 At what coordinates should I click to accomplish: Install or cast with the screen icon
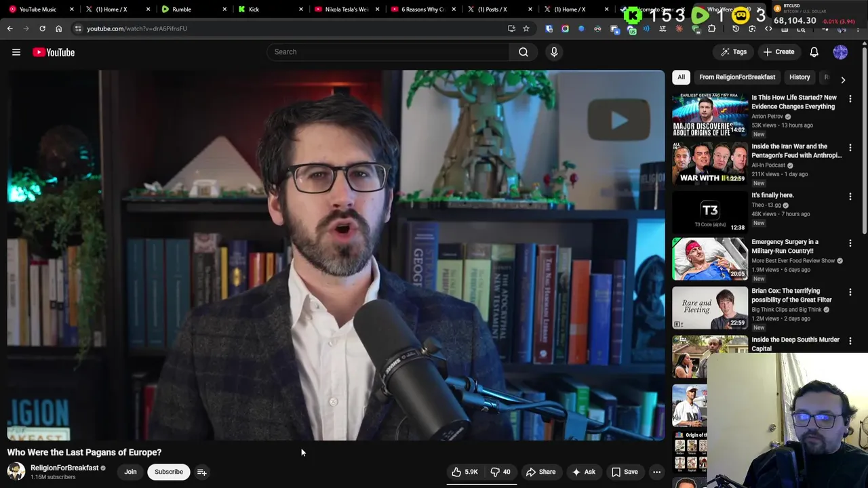coord(511,28)
